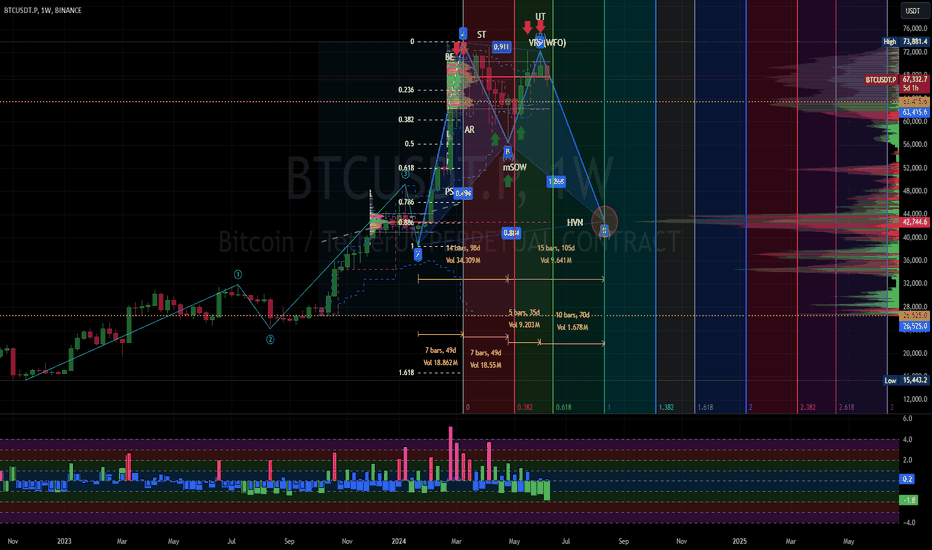Click 76,000.0 on the price axis
932x550 pixels.
click(x=915, y=28)
